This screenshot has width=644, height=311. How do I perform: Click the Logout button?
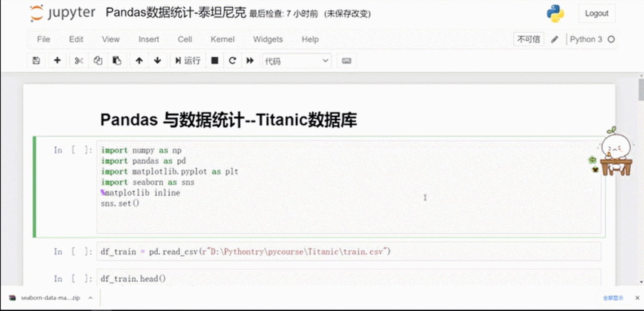(x=596, y=13)
